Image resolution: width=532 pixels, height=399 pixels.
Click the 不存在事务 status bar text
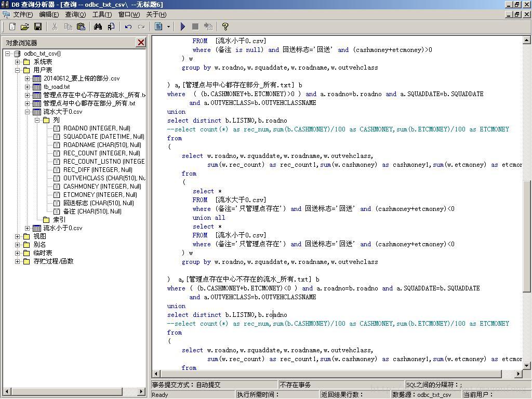click(x=295, y=385)
